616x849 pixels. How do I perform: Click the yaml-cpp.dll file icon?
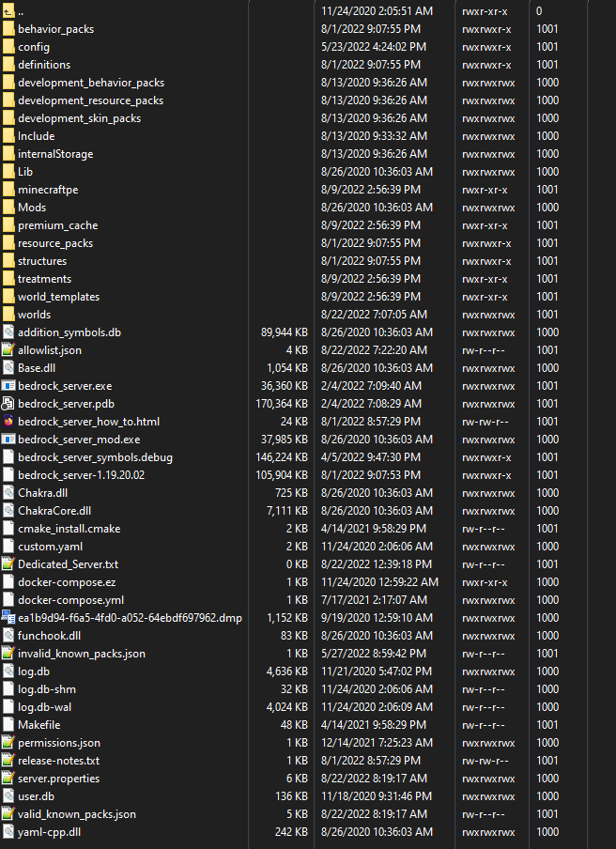8,832
